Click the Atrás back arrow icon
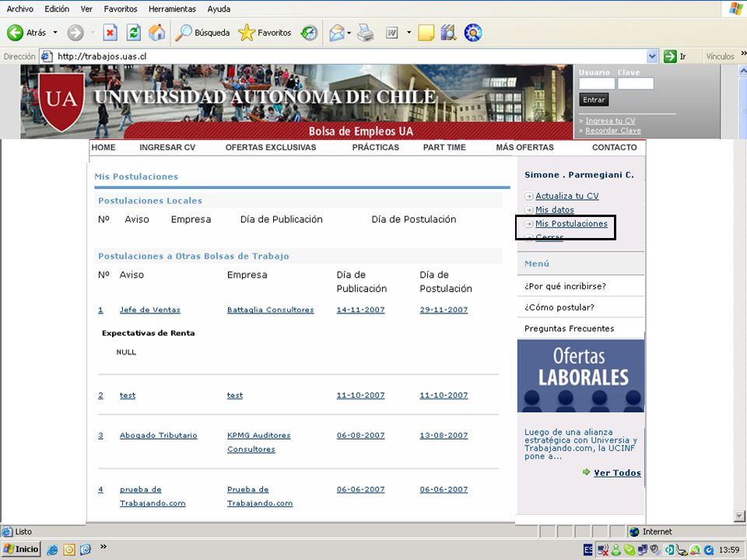Screen dimensions: 747x560 pyautogui.click(x=16, y=33)
